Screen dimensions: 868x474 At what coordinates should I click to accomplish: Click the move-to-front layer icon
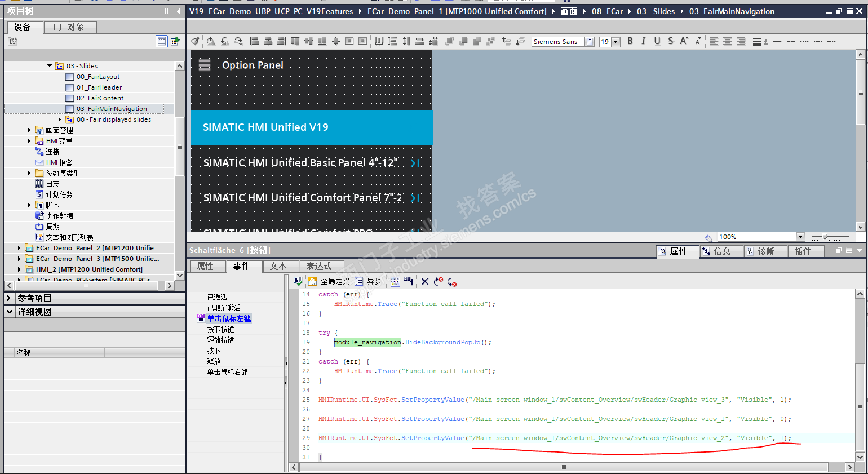(x=450, y=41)
